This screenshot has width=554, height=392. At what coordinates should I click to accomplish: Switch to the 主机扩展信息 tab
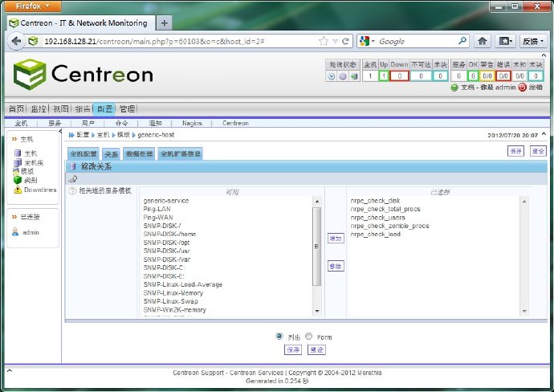(180, 153)
